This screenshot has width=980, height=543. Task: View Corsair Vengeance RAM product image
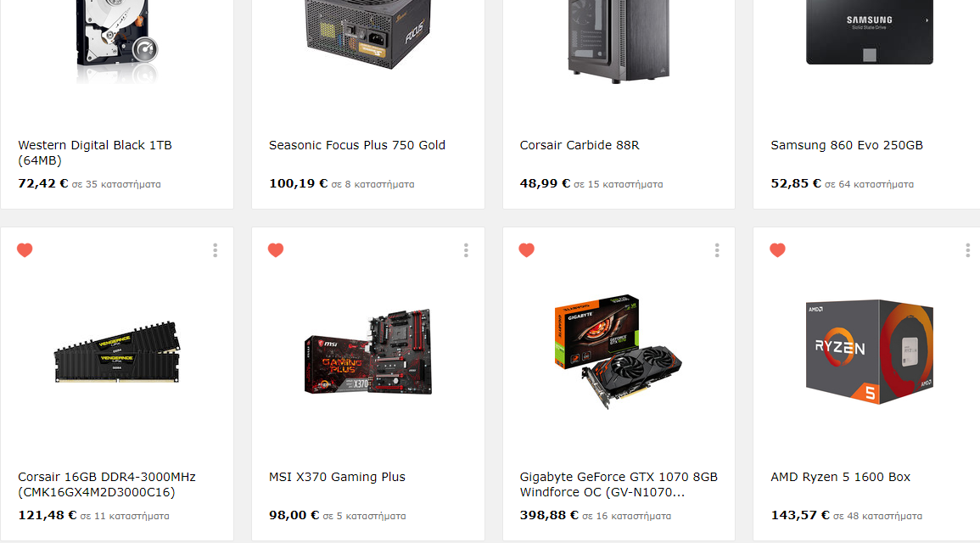coord(117,352)
